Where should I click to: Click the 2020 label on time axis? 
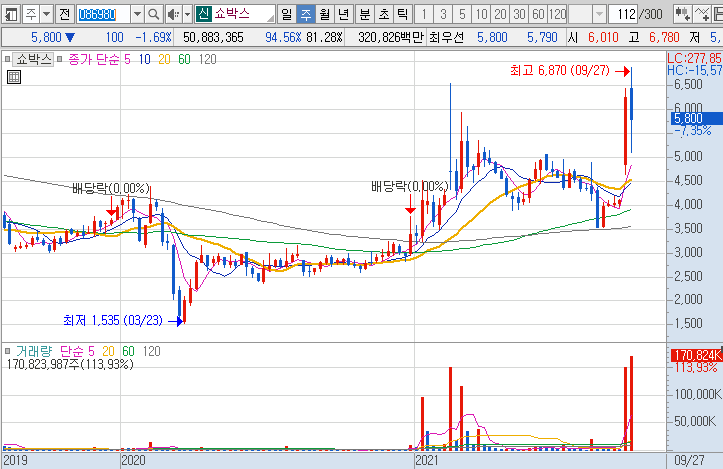click(133, 460)
